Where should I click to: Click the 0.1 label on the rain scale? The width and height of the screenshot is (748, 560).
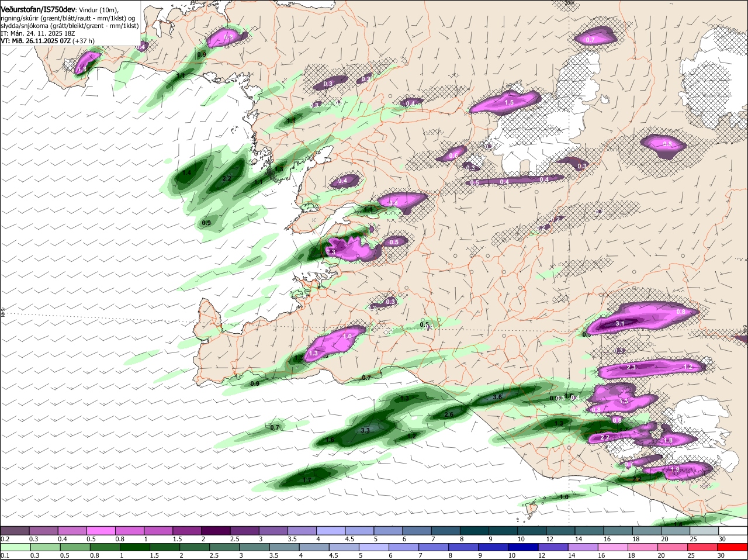point(5,555)
